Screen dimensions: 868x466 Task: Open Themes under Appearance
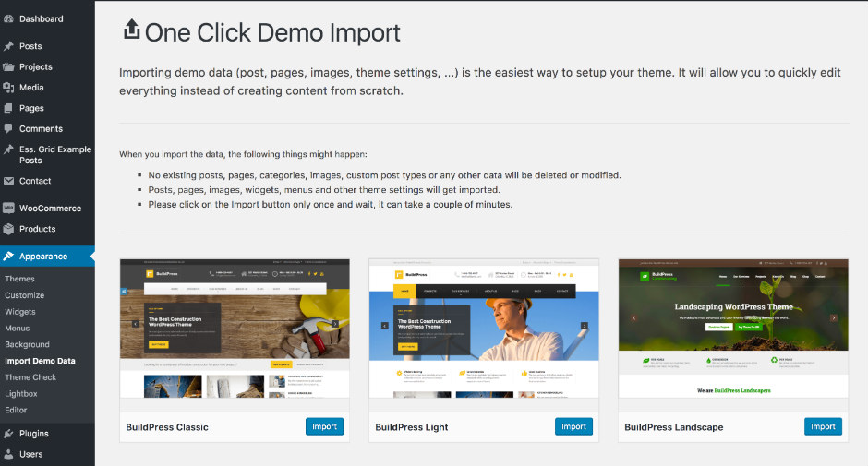pyautogui.click(x=19, y=279)
